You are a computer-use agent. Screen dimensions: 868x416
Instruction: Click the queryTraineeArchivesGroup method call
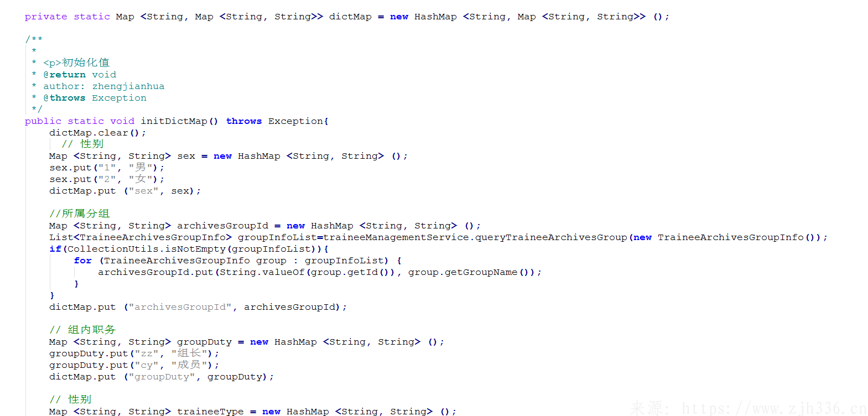click(x=551, y=237)
